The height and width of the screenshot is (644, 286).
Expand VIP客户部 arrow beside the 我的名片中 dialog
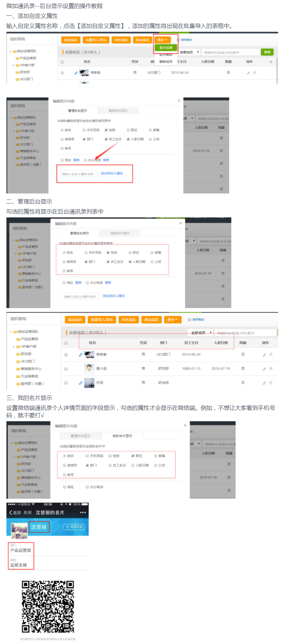coord(15,457)
